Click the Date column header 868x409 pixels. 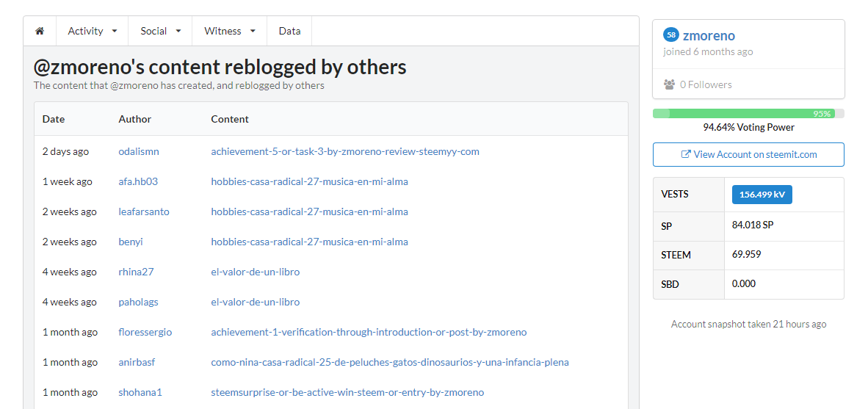tap(54, 119)
